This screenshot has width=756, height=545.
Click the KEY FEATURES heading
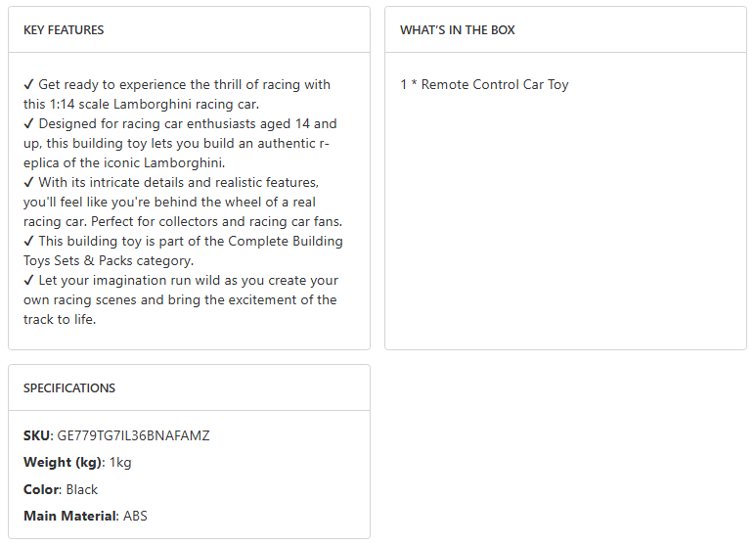pyautogui.click(x=64, y=30)
